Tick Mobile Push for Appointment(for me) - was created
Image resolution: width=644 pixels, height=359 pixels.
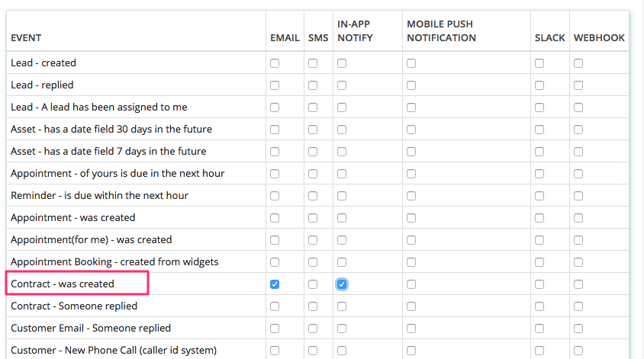click(x=411, y=240)
